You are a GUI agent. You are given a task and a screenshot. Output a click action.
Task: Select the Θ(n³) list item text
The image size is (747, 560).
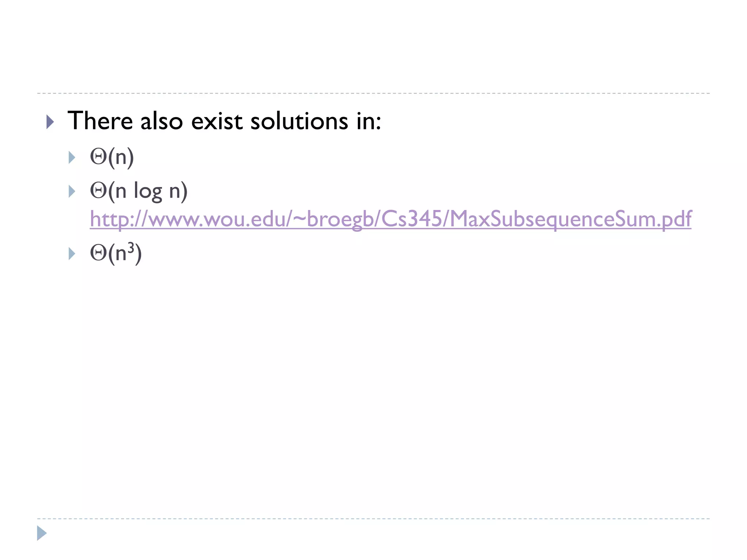coord(116,253)
